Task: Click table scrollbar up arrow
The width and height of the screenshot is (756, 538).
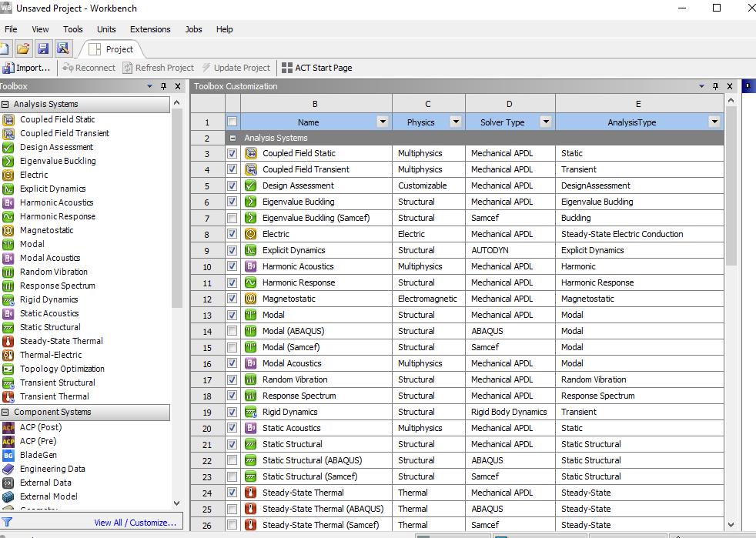Action: 731,100
